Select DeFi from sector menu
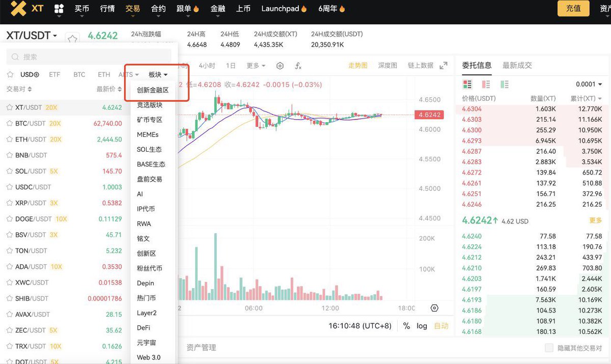Image resolution: width=611 pixels, height=364 pixels. pos(144,327)
